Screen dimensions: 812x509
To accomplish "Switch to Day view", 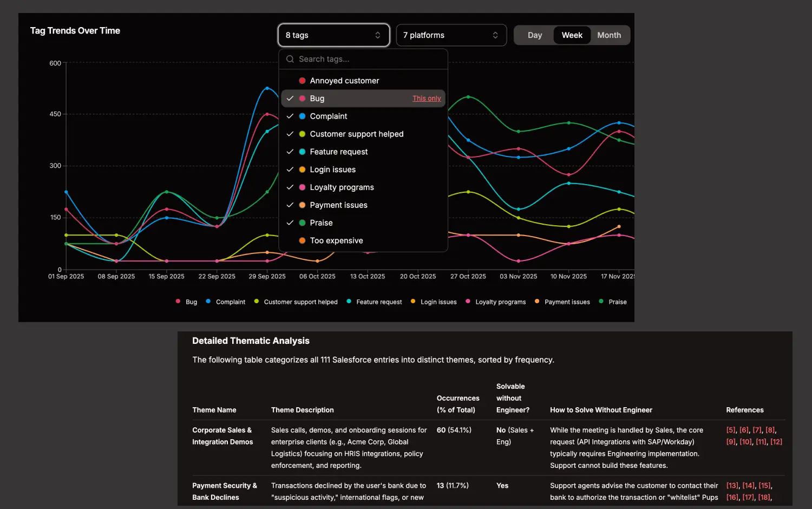I will [x=534, y=35].
